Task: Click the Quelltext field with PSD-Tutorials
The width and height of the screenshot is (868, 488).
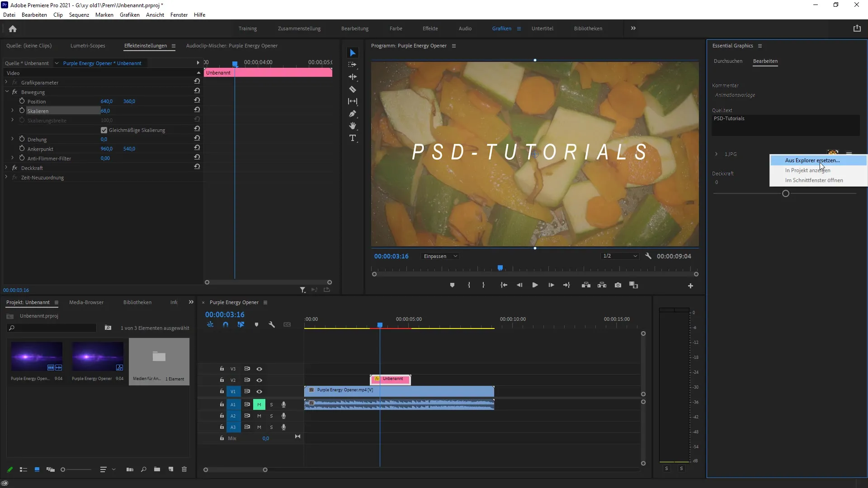Action: (x=786, y=125)
